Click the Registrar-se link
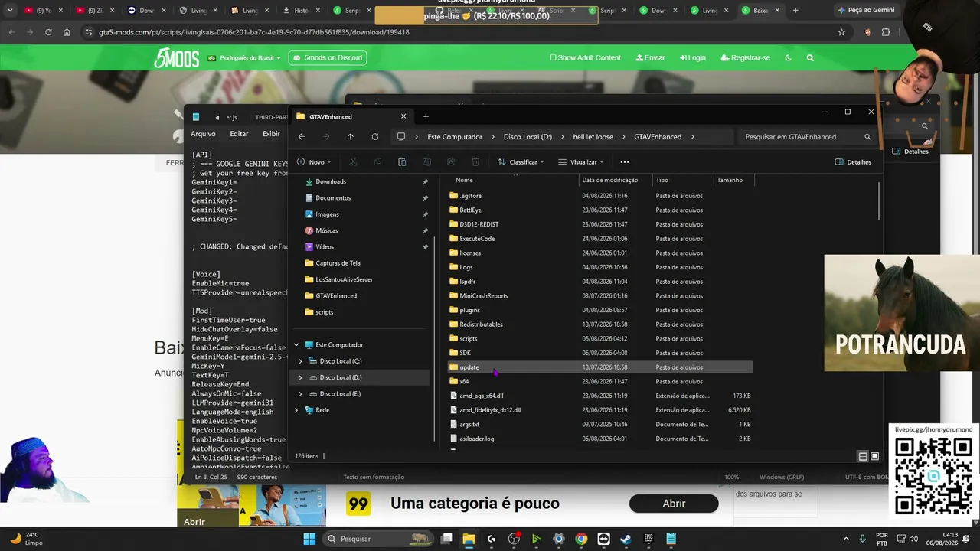This screenshot has width=980, height=551. coord(746,57)
